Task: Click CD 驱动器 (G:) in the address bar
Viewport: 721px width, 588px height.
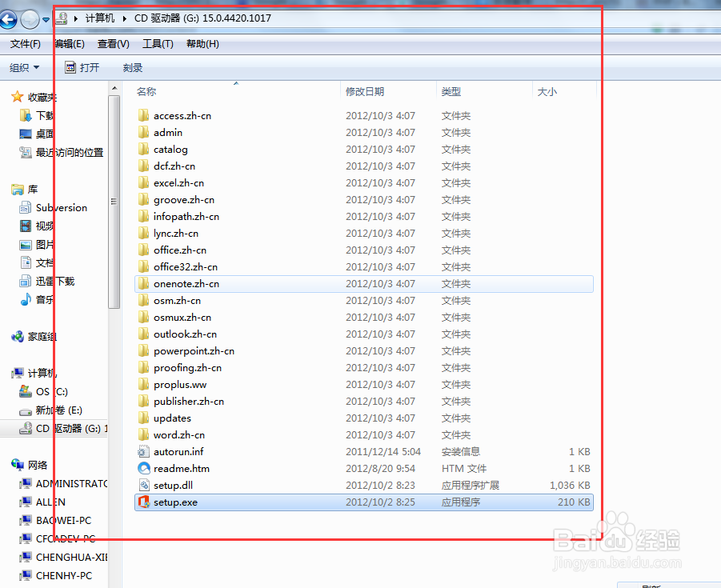Action: (202, 18)
